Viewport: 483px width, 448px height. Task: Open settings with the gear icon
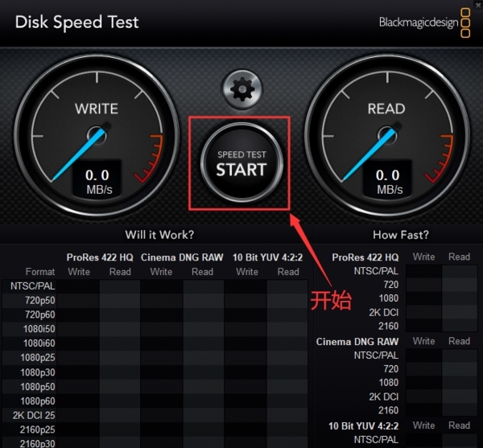pyautogui.click(x=242, y=89)
